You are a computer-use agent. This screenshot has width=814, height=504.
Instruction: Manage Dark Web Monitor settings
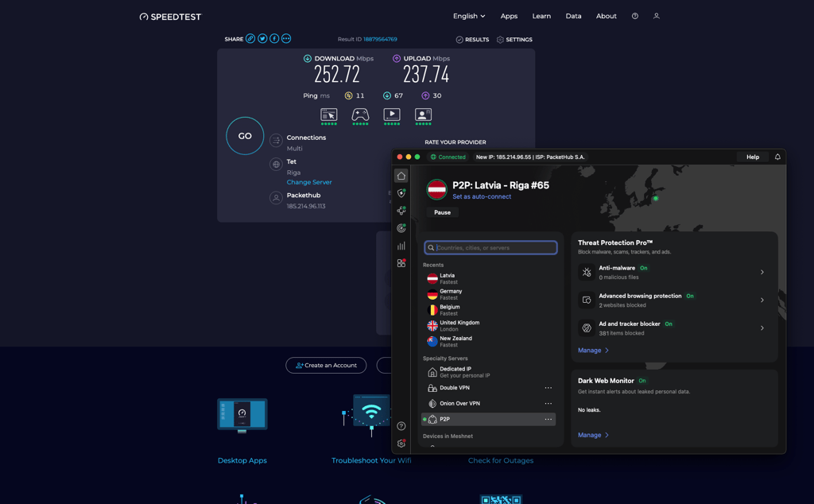(x=593, y=435)
